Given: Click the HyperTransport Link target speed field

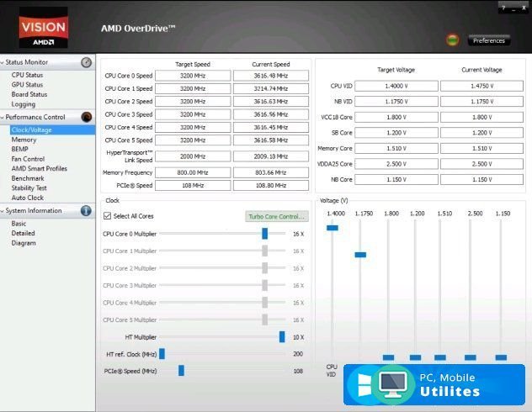Looking at the screenshot, I should point(193,156).
